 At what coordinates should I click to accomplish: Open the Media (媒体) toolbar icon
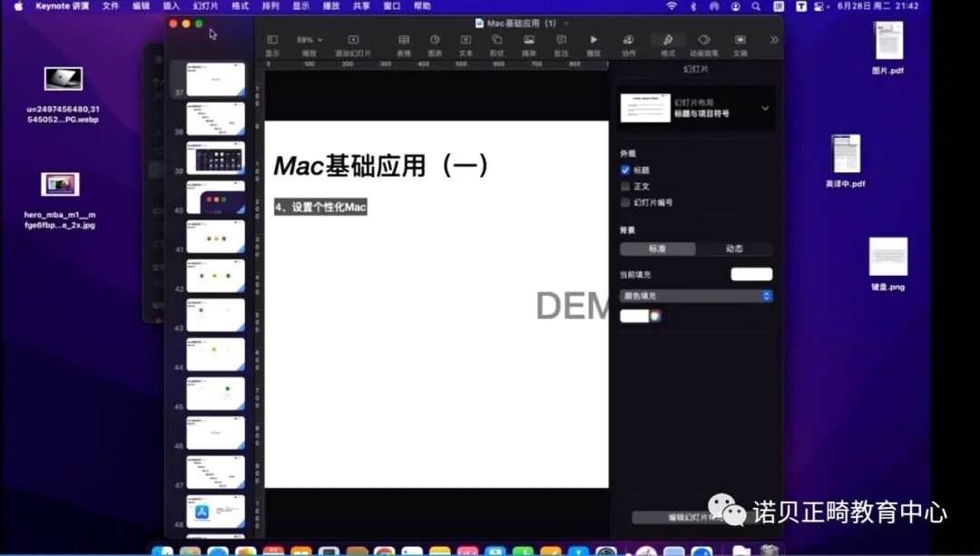coord(529,40)
